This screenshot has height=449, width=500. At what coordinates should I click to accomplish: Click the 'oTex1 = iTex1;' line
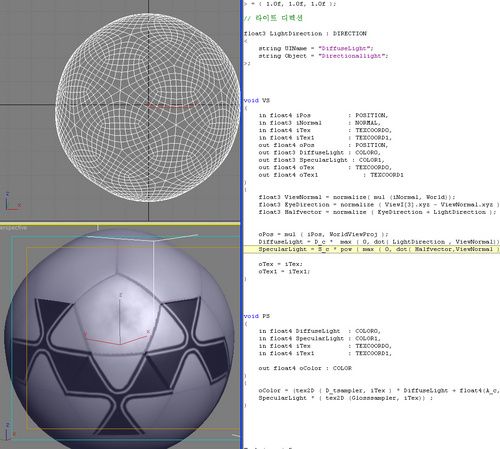(x=284, y=271)
